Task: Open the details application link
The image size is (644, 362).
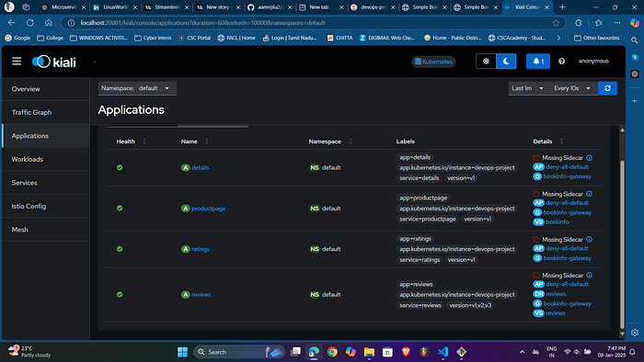Action: point(200,167)
